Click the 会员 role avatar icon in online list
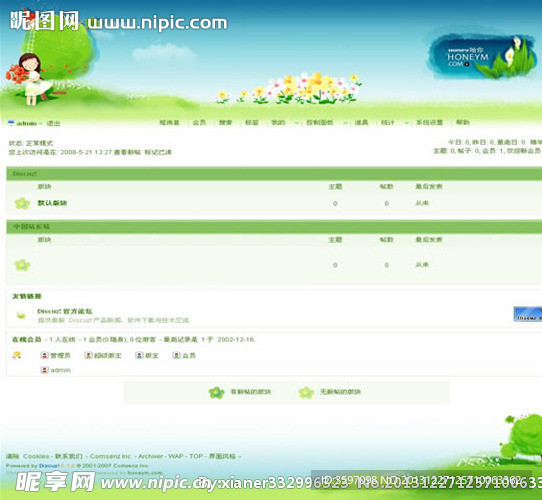This screenshot has width=542, height=500. 176,355
